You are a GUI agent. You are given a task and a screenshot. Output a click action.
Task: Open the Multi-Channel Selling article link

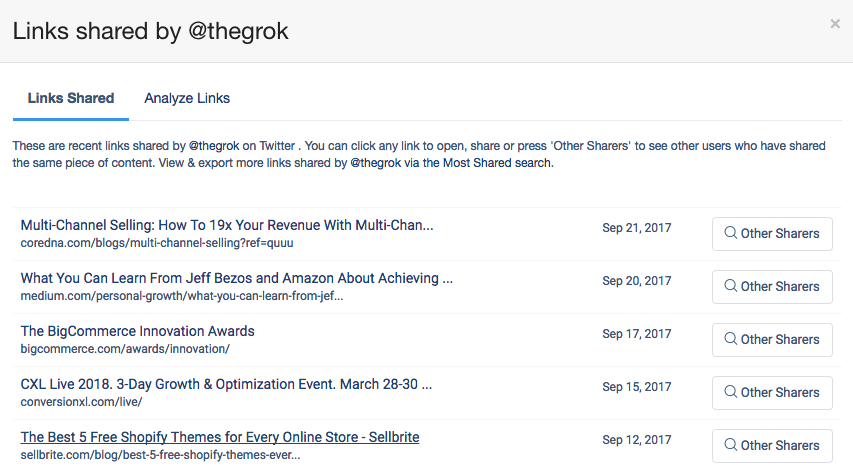226,225
